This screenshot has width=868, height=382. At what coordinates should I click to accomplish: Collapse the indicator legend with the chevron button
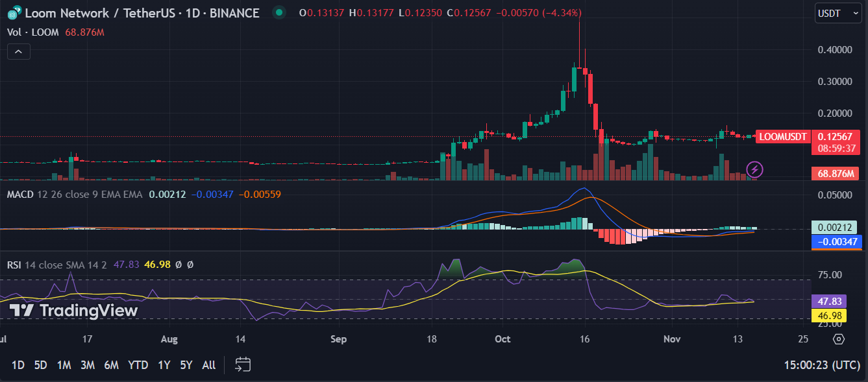19,52
